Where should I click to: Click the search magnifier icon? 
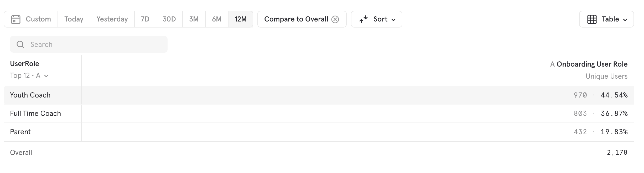point(20,45)
